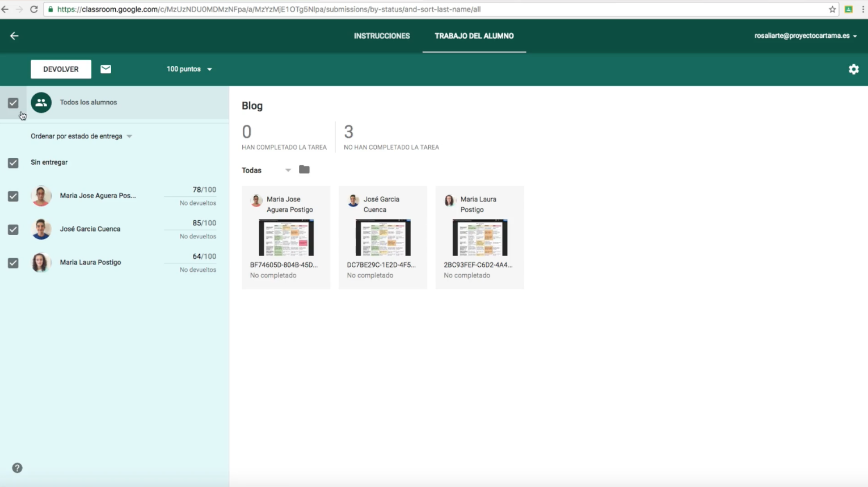Toggle the Sin entregar checkbox
The height and width of the screenshot is (487, 868).
point(13,163)
